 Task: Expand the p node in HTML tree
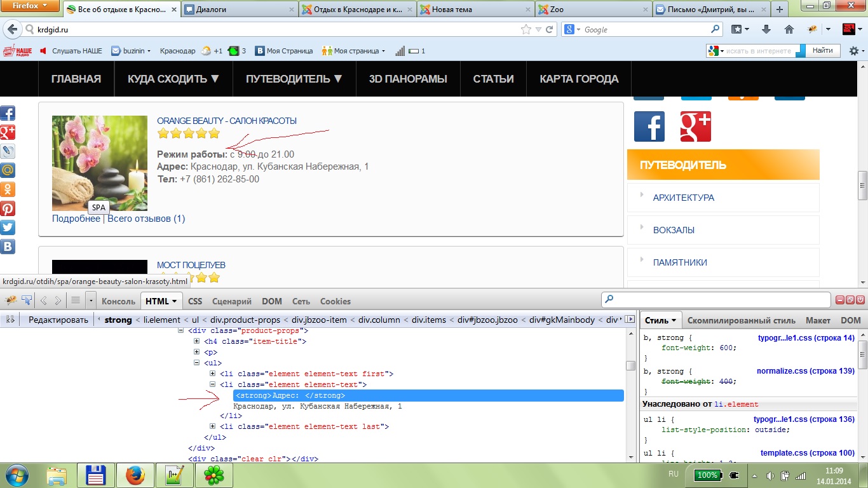(x=197, y=352)
